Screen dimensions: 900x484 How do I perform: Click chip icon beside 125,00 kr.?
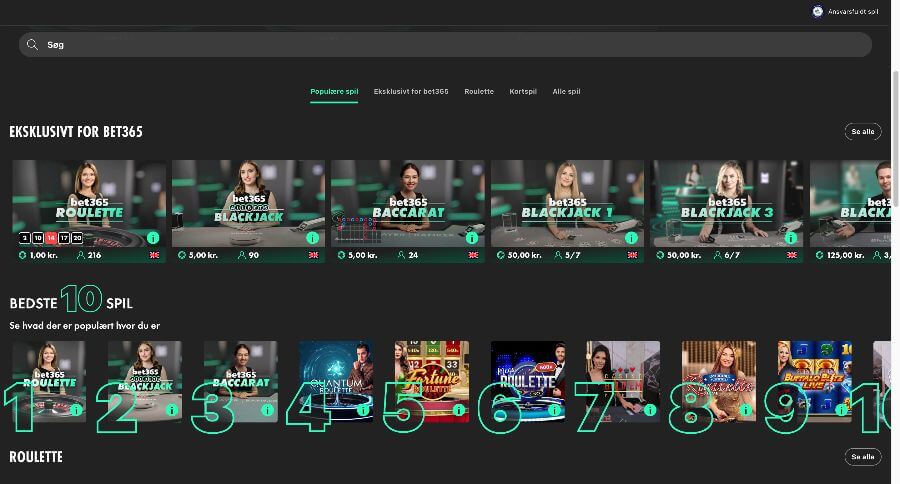coord(820,255)
